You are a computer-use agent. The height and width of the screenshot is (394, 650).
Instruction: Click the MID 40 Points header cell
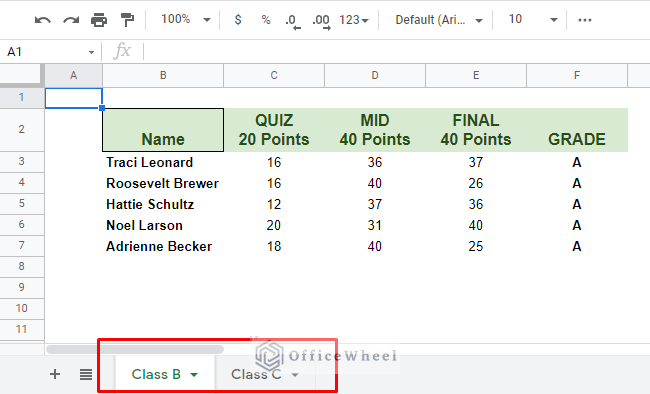click(x=375, y=130)
